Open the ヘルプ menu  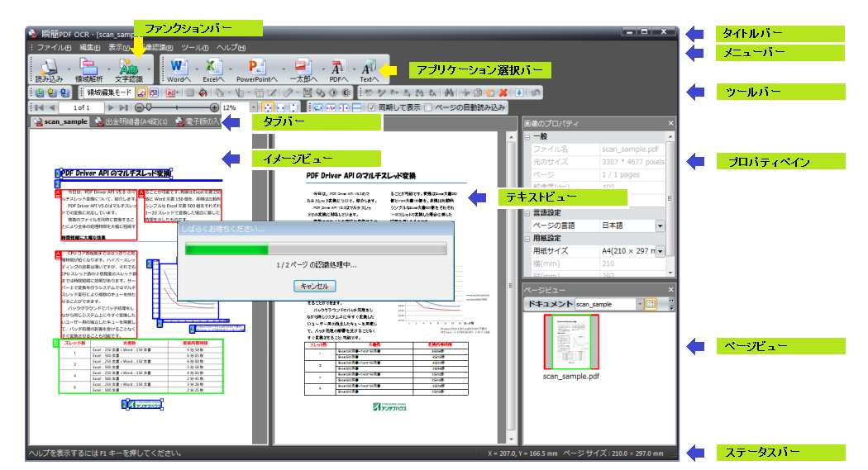tap(231, 48)
